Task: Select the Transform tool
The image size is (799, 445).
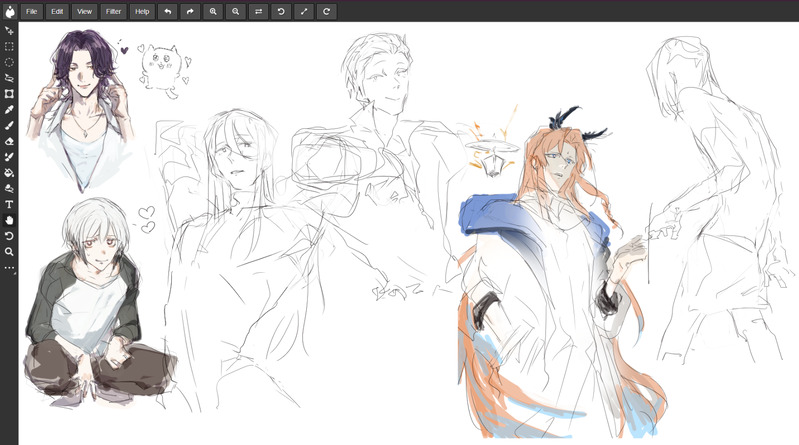Action: [x=9, y=94]
